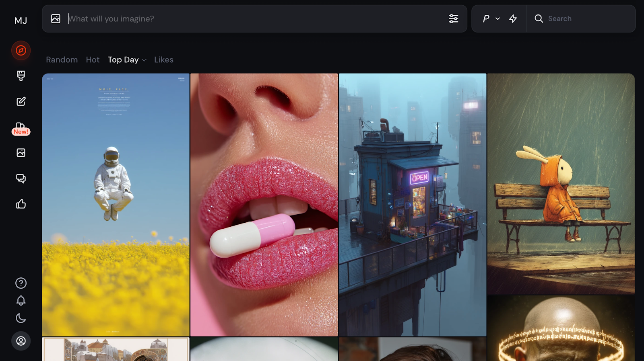
Task: Toggle the lightning bolt fast mode
Action: [x=513, y=18]
